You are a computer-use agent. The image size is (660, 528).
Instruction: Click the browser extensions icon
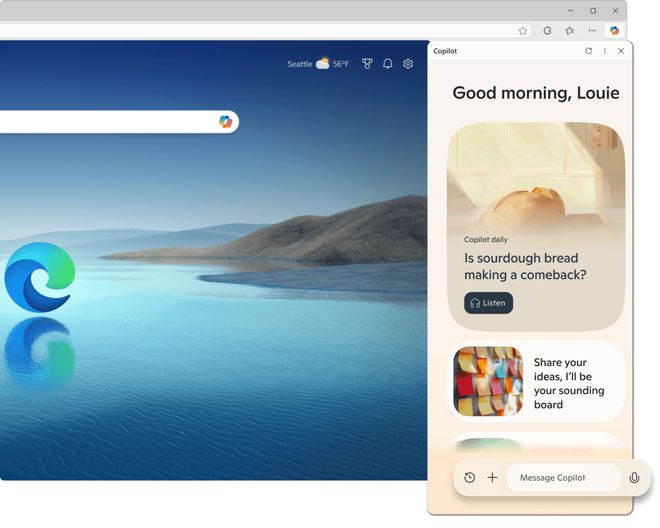(x=547, y=31)
